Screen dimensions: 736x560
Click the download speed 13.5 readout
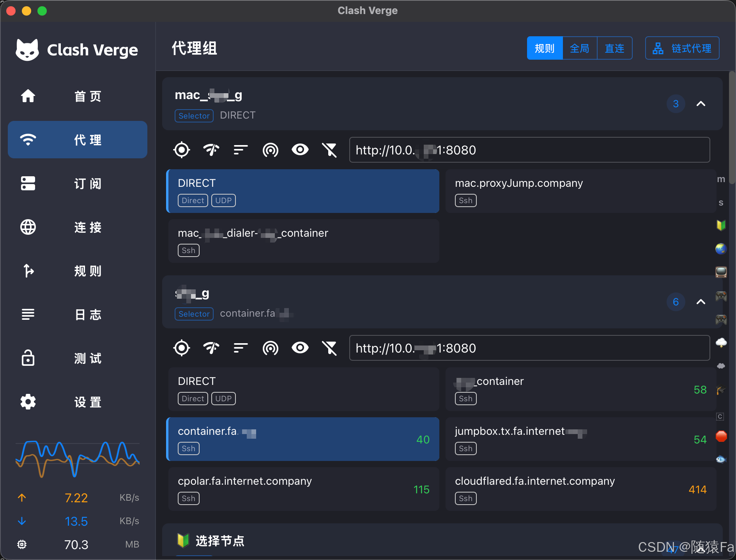coord(76,521)
